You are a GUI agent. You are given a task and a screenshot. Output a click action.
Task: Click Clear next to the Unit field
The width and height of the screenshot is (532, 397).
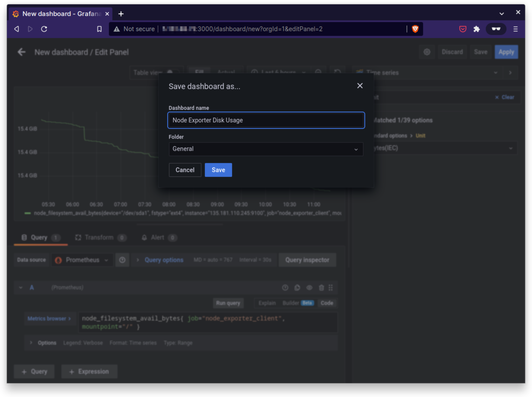point(505,97)
